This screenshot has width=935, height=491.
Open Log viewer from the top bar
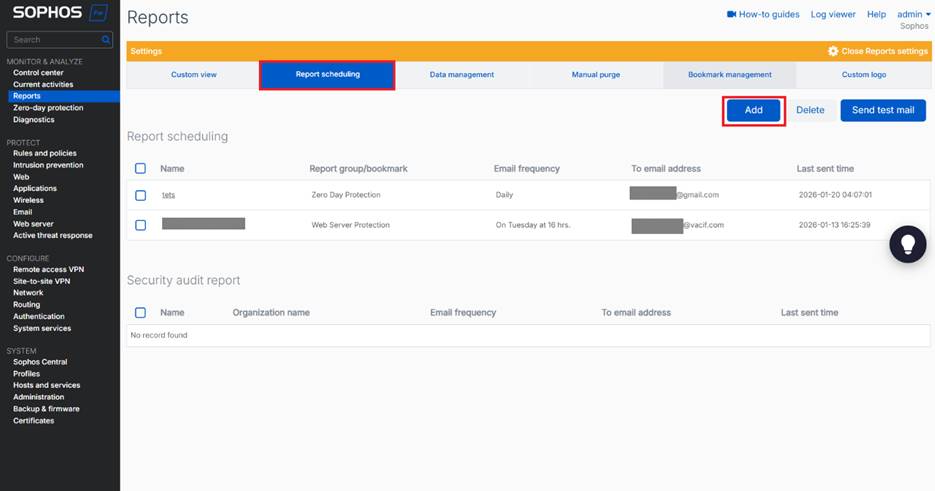point(832,15)
